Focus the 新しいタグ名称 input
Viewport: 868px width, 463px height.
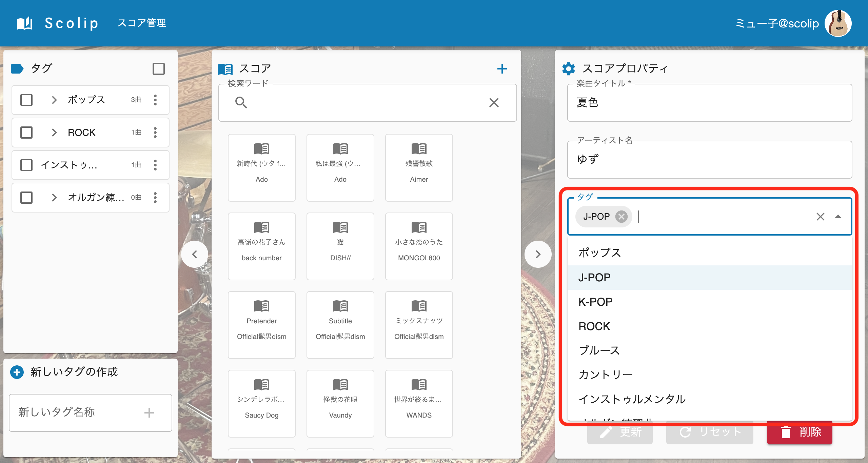click(91, 412)
